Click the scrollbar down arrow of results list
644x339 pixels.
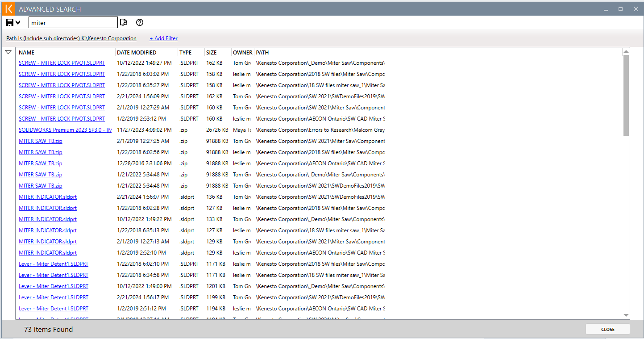click(x=626, y=315)
